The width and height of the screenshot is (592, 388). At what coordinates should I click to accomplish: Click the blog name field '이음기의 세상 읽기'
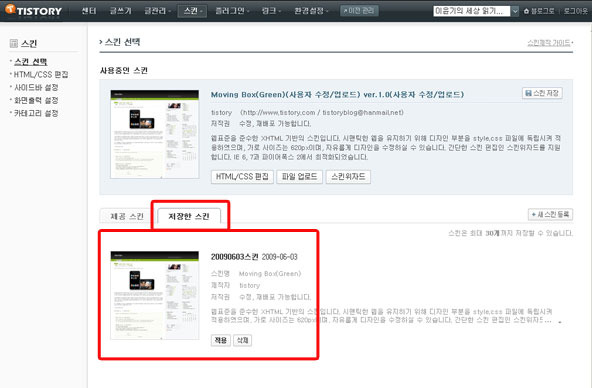472,11
